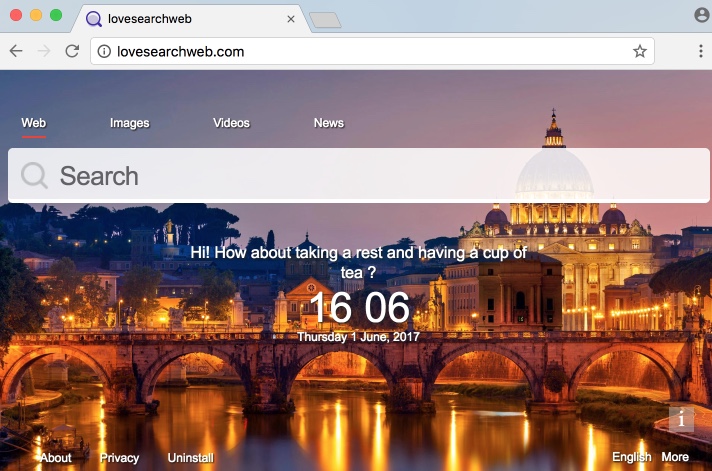Click the greeting 'Hi! How about taking a rest'
The height and width of the screenshot is (471, 712).
click(359, 262)
